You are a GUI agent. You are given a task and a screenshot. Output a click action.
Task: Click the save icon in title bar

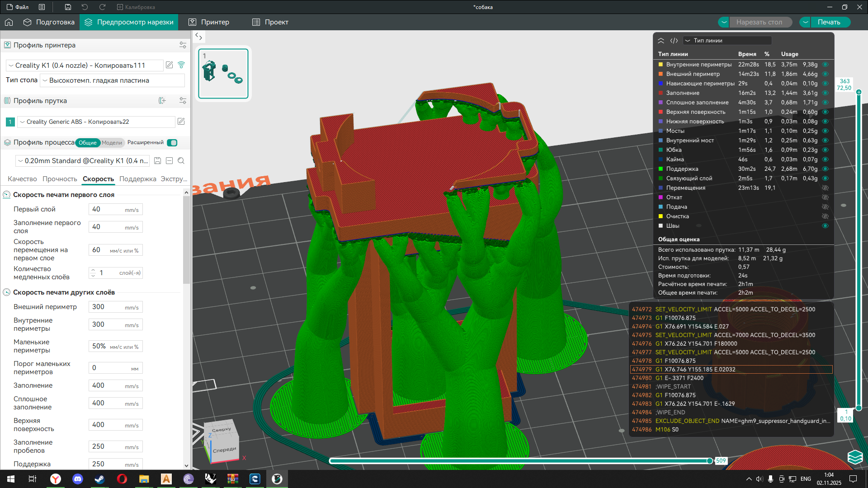coord(68,7)
